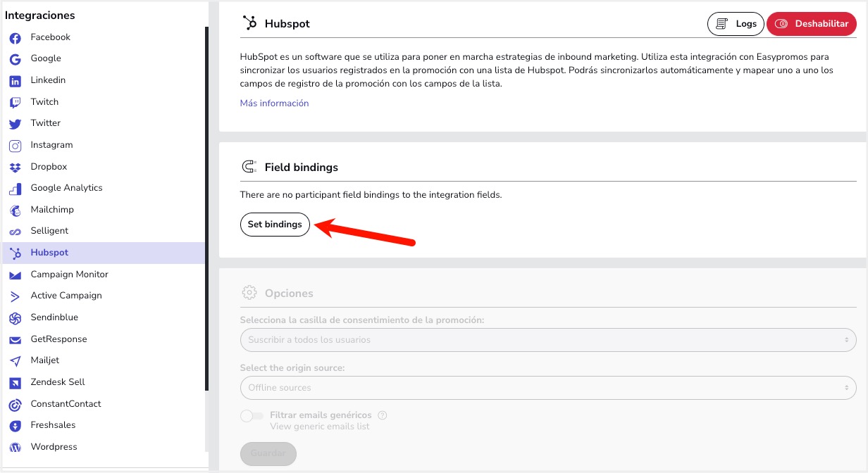Click the Sendinblue label
The width and height of the screenshot is (868, 473).
[54, 317]
